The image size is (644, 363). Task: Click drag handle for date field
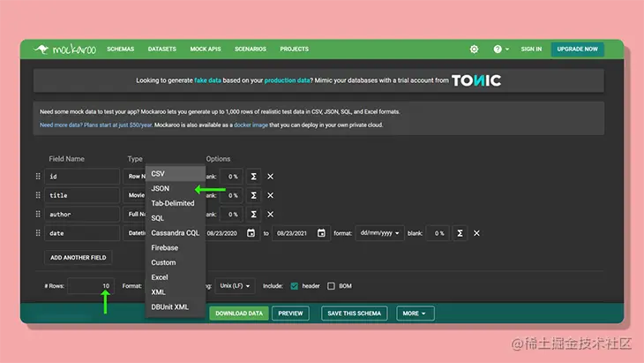pyautogui.click(x=38, y=233)
